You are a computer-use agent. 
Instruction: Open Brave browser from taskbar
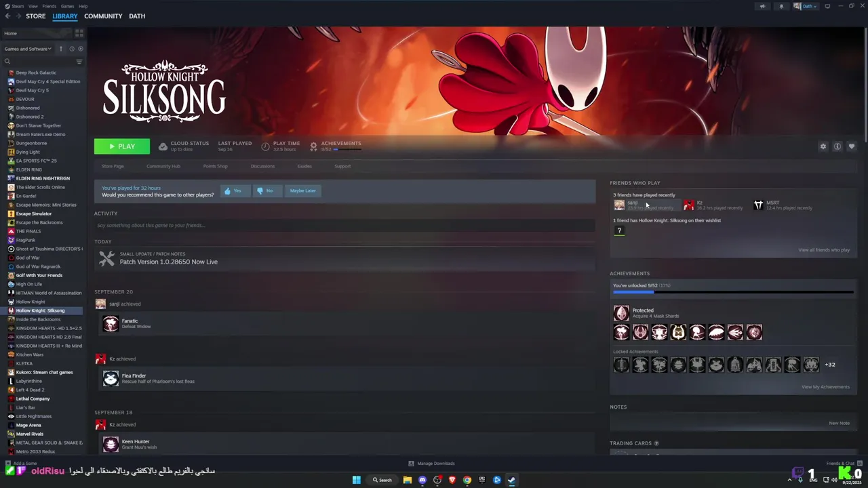452,480
